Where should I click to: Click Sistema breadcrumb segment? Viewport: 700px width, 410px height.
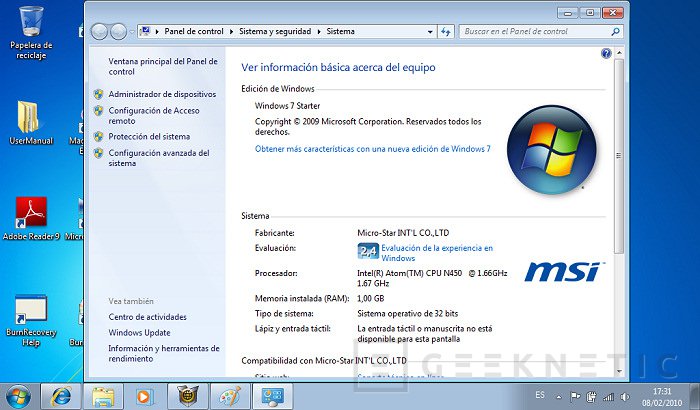coord(340,31)
